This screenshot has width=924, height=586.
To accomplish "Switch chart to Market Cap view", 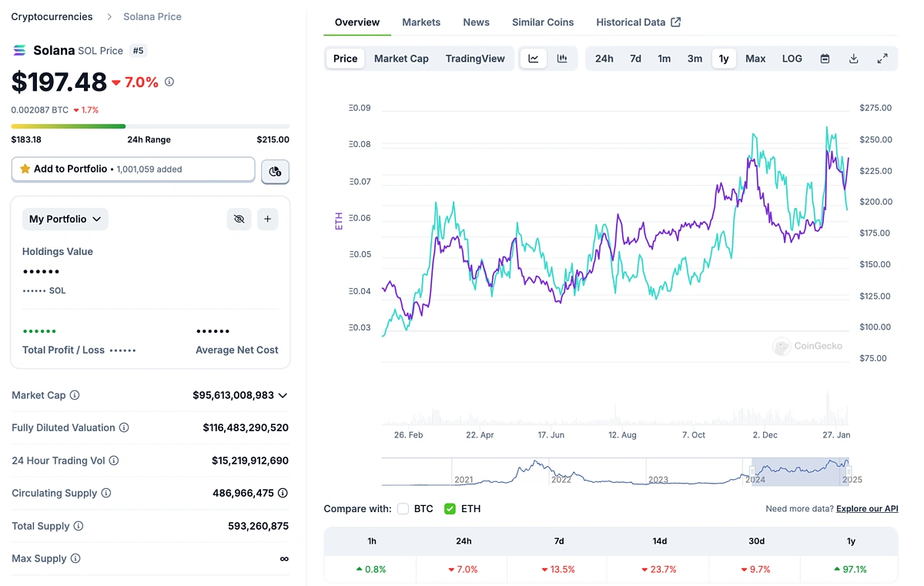I will [401, 59].
